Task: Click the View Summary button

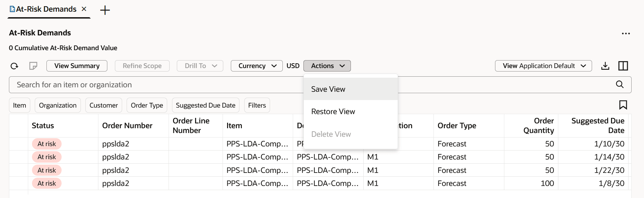Action: [77, 66]
